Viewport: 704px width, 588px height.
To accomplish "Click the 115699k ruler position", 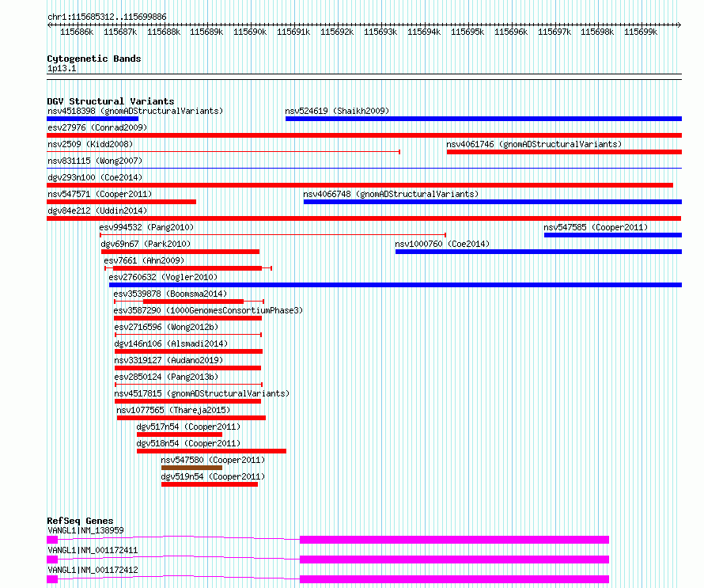I will (x=641, y=32).
